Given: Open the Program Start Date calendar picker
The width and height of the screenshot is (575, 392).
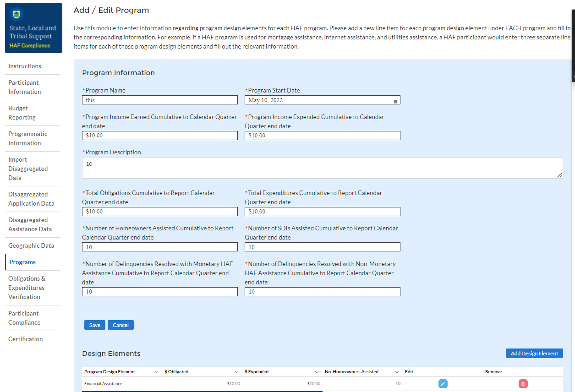Looking at the screenshot, I should [395, 101].
